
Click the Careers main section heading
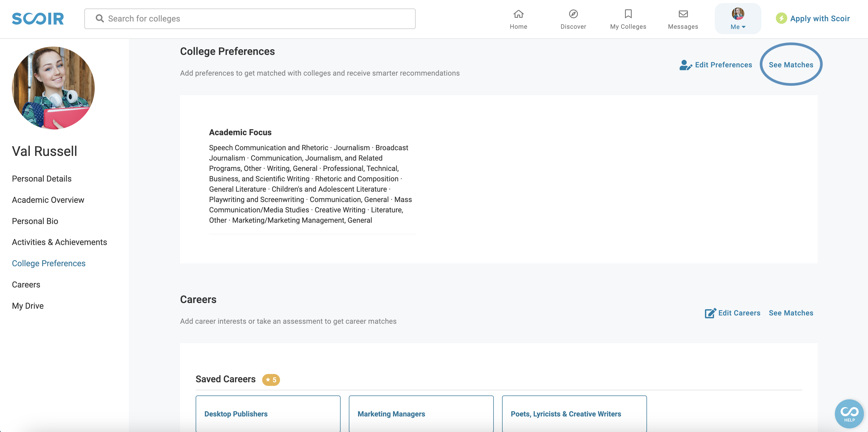tap(198, 299)
